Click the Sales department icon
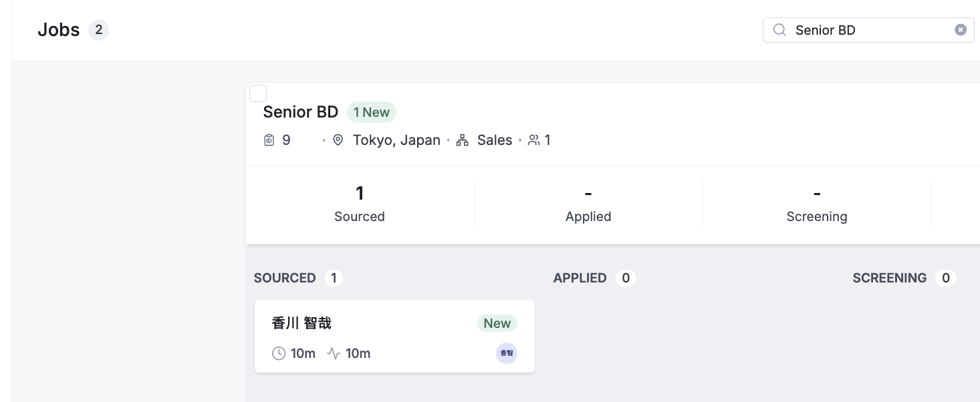This screenshot has width=980, height=402. point(462,140)
